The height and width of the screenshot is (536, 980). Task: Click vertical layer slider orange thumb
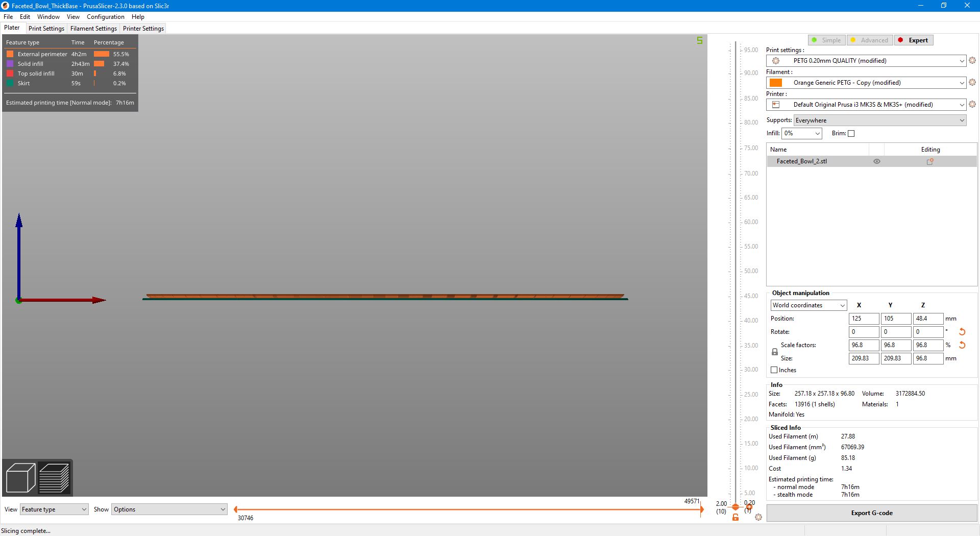tap(736, 507)
